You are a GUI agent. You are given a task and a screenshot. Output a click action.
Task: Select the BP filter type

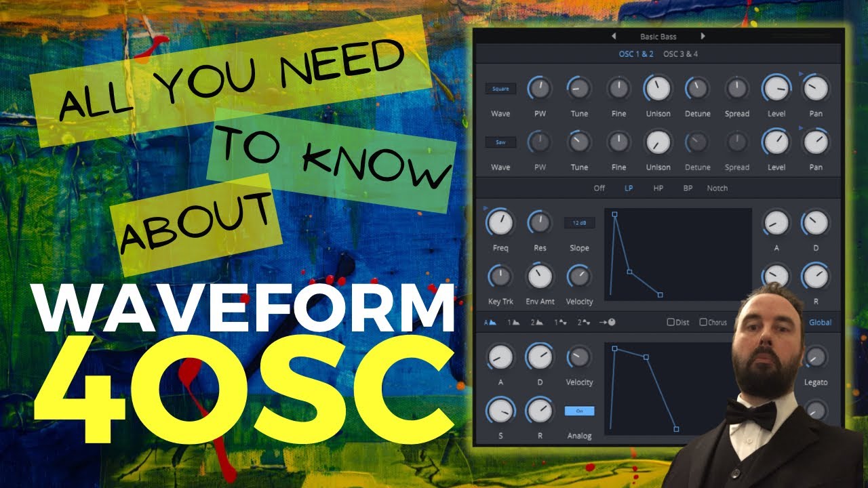pyautogui.click(x=688, y=188)
